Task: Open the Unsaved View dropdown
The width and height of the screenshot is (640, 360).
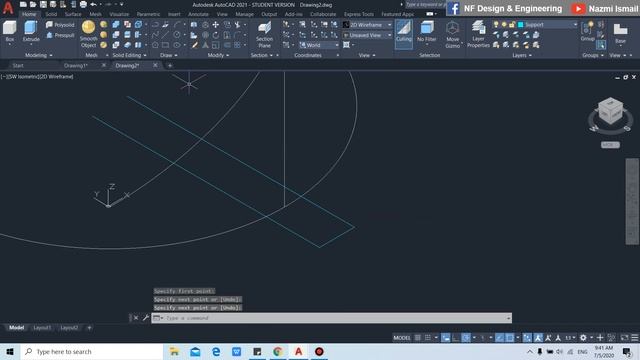Action: tap(367, 35)
